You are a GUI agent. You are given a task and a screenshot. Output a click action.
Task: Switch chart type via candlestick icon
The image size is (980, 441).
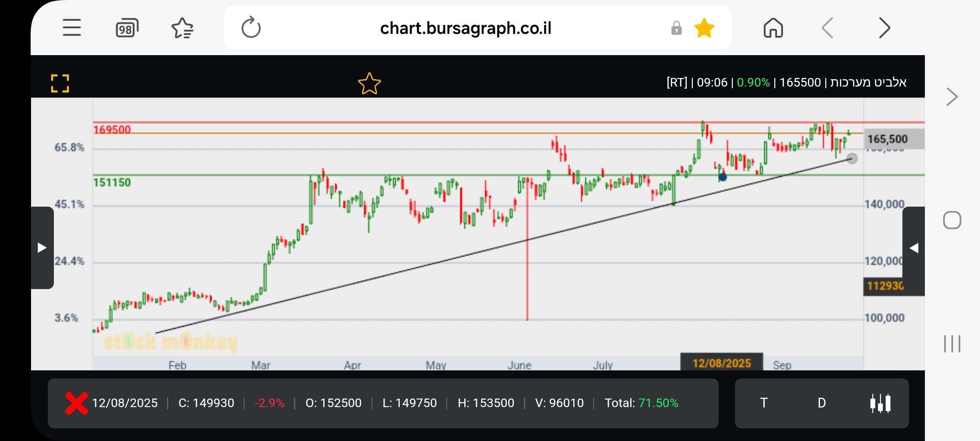point(880,403)
